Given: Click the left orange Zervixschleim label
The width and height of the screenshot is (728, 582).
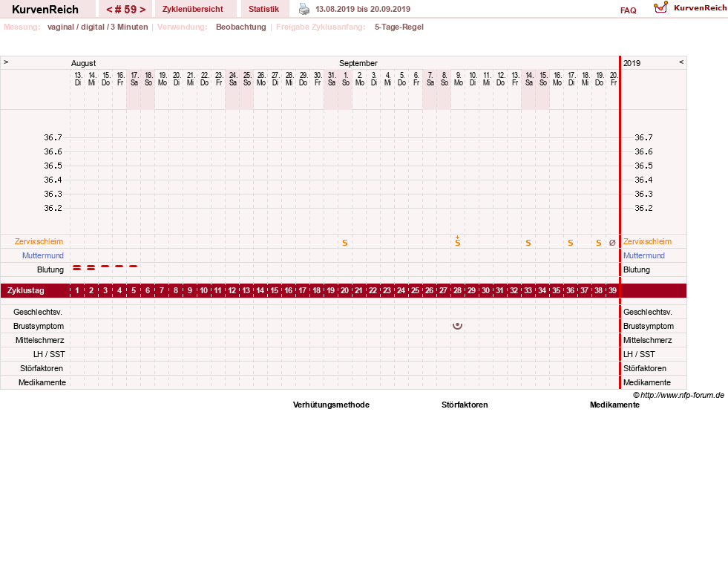Looking at the screenshot, I should pos(39,241).
